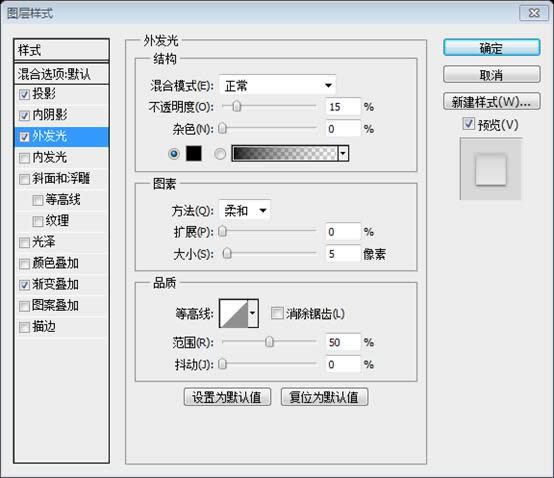Screen dimensions: 554x478
Task: Click the black glow color swatch
Action: (194, 154)
